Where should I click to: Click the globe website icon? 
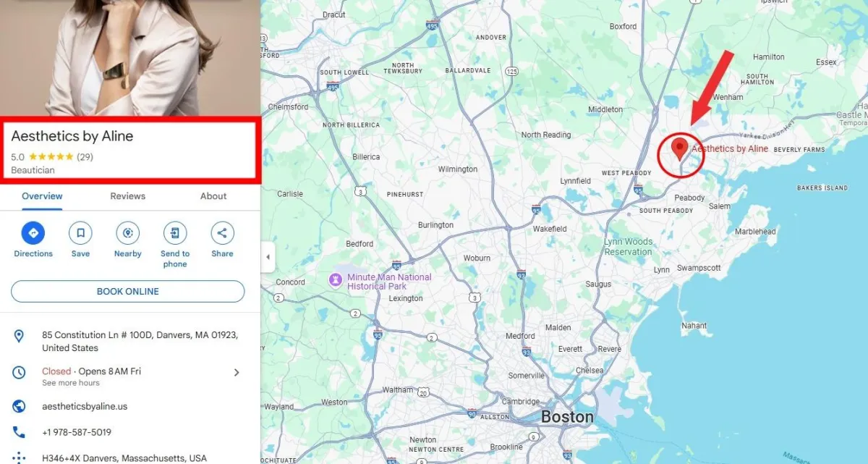click(20, 406)
